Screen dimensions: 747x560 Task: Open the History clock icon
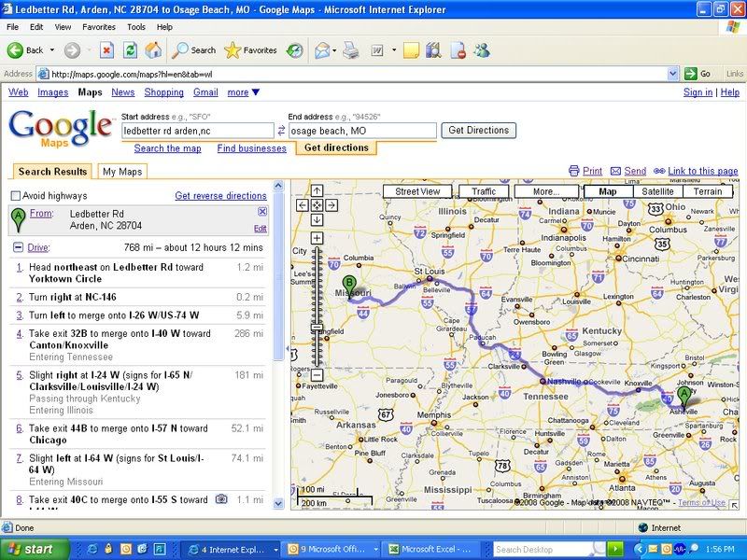click(x=295, y=50)
